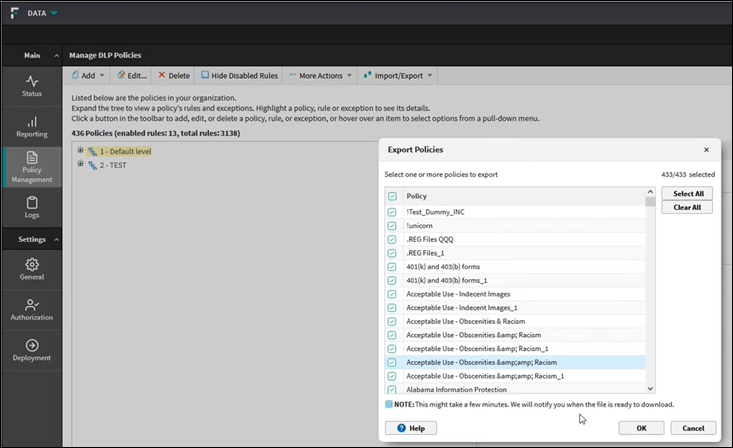Open General settings gear icon
This screenshot has height=448, width=733.
point(32,269)
